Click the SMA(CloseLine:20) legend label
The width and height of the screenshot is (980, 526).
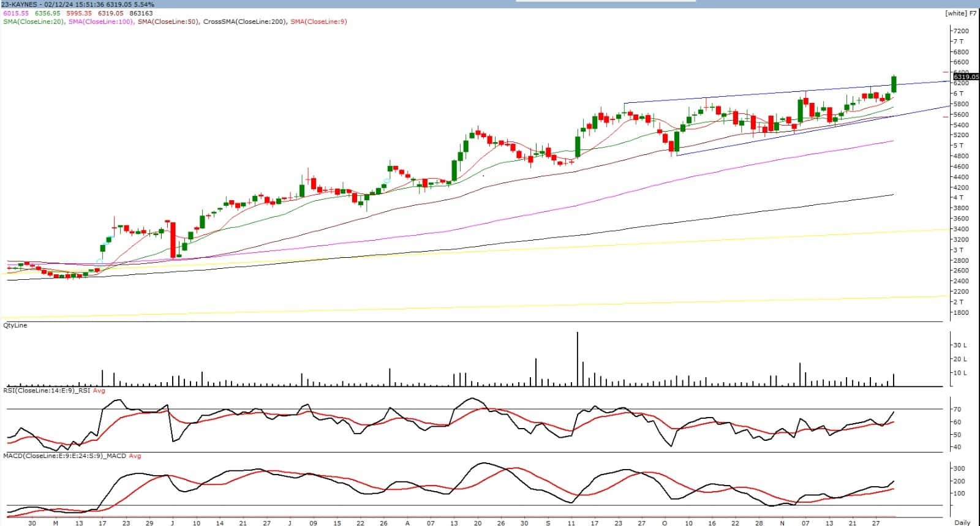coord(33,21)
